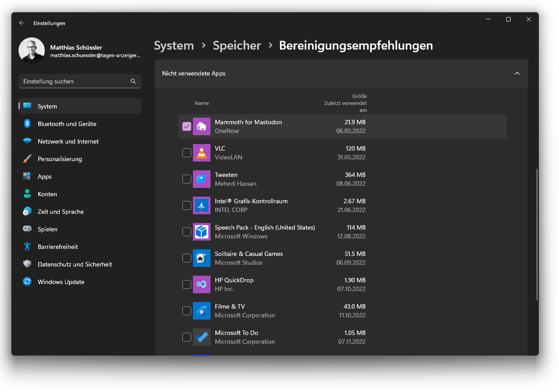The image size is (559, 392).
Task: Check the Tweeten checkbox
Action: [x=187, y=179]
